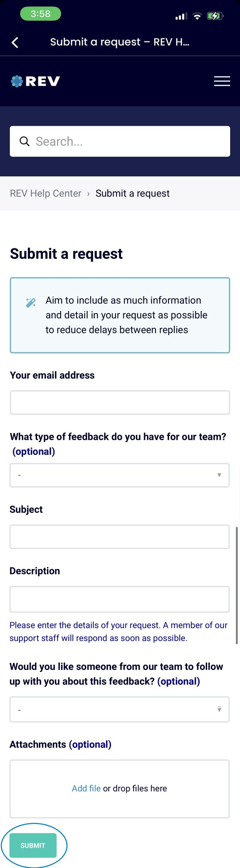Screen dimensions: 240x868
Task: Tap the back arrow chevron at top left
Action: tap(15, 42)
